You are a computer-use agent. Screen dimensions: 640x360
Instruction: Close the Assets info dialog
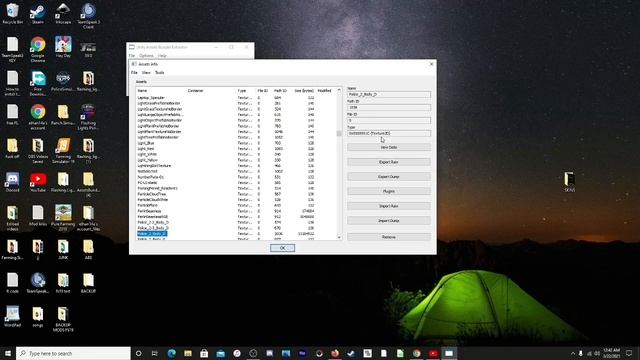click(431, 64)
